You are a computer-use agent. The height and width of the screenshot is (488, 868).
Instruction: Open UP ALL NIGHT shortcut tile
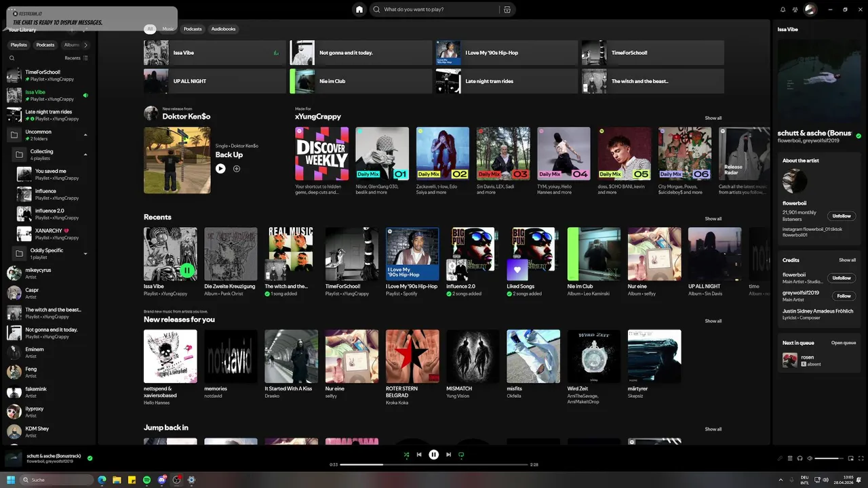215,81
